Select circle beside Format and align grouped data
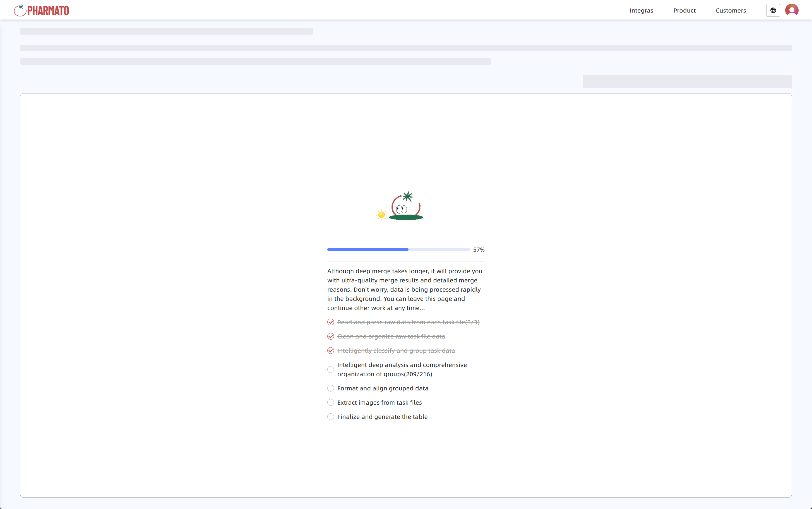The image size is (812, 509). 330,388
